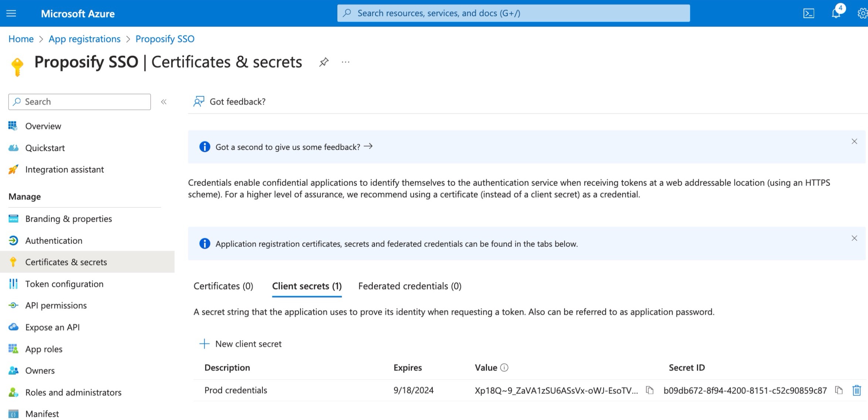Open Owners page
868x420 pixels.
[40, 371]
